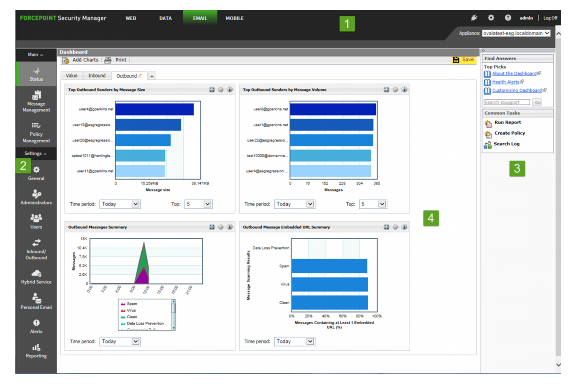576x384 pixels.
Task: Click the Data Loss Prevention legend swatch
Action: pyautogui.click(x=123, y=323)
